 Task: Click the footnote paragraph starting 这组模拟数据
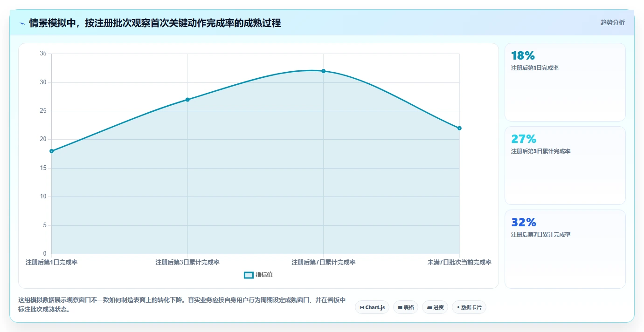pyautogui.click(x=182, y=305)
